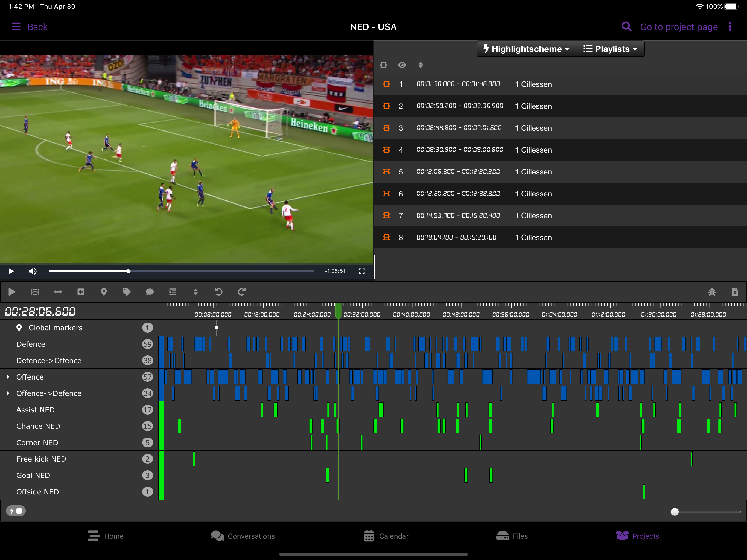The height and width of the screenshot is (560, 747).
Task: Click the timeline zoom slider handle
Action: coord(674,512)
